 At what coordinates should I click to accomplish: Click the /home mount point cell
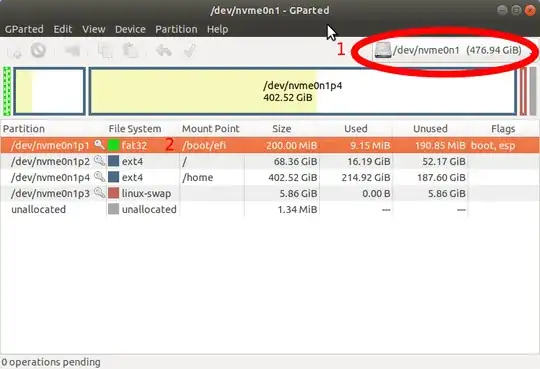pos(197,177)
